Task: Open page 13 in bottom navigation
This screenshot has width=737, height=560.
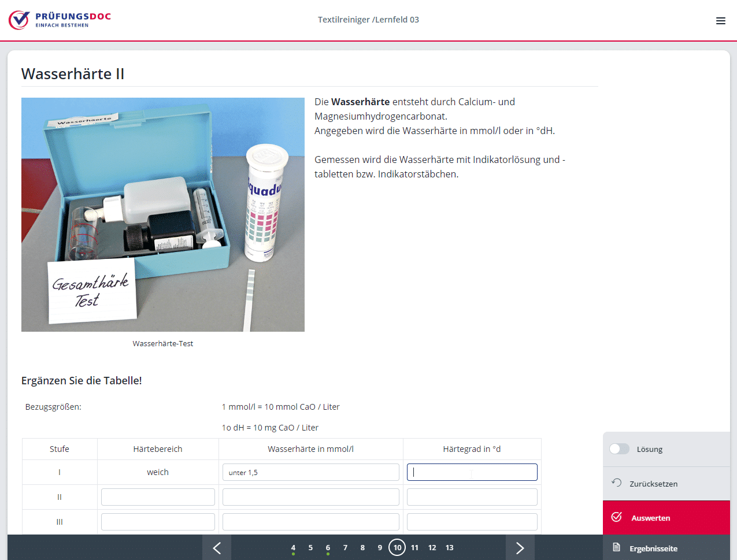Action: (449, 548)
